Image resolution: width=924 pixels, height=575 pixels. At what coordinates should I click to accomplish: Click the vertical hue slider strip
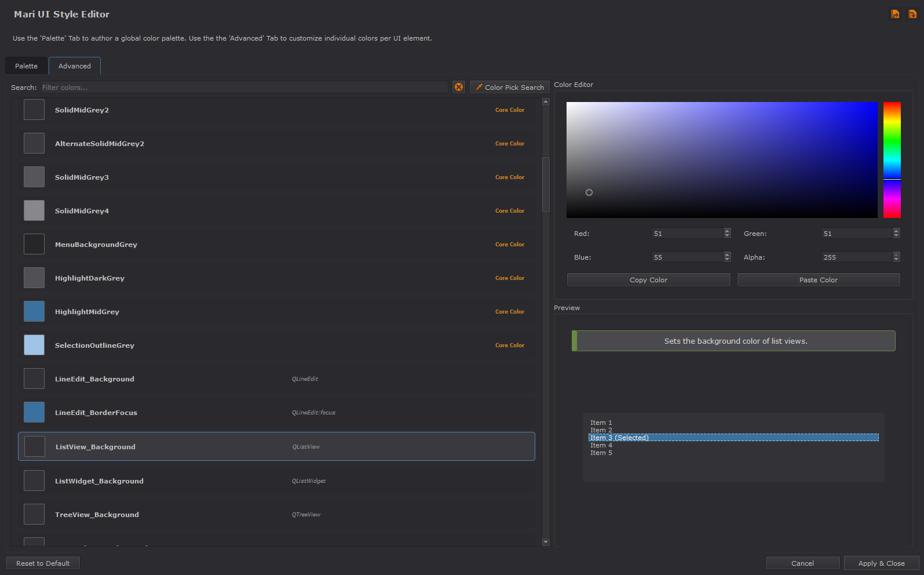(x=892, y=160)
